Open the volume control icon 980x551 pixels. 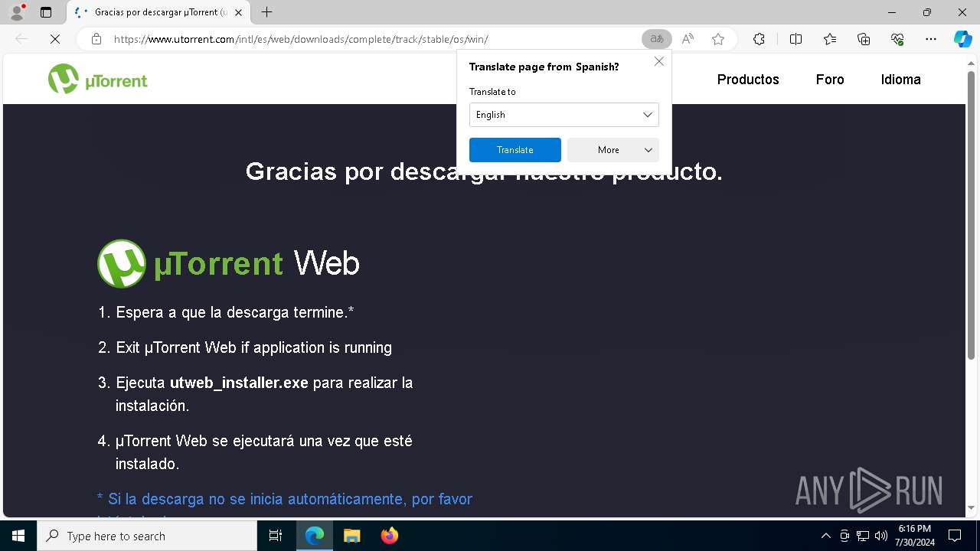pos(881,536)
